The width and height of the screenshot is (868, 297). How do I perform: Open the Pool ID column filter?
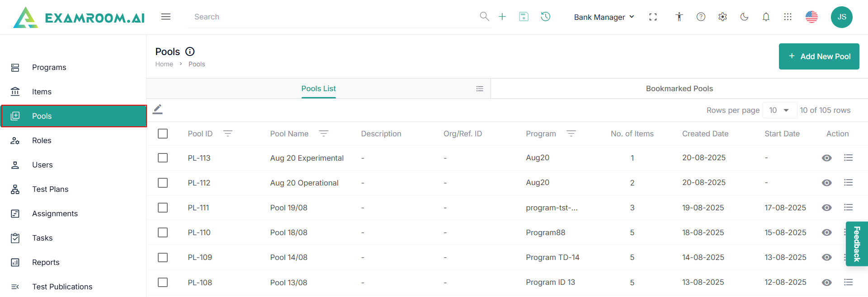point(228,134)
